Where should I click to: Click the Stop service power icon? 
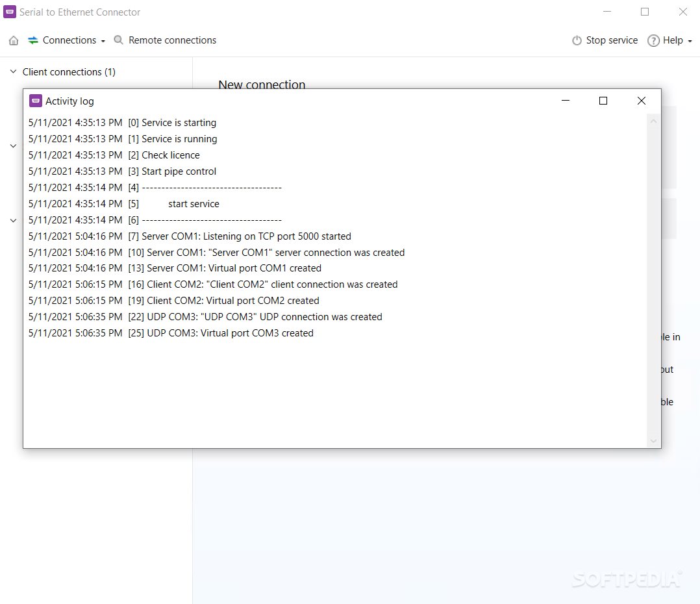tap(577, 41)
